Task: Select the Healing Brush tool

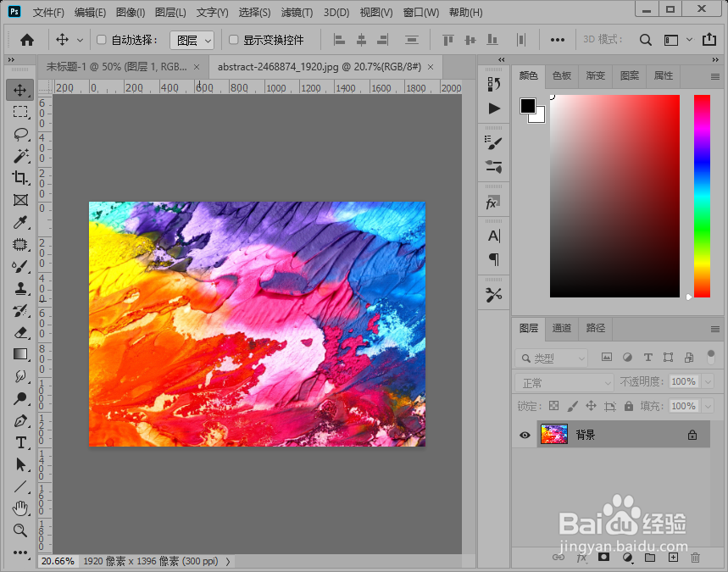Action: 20,244
